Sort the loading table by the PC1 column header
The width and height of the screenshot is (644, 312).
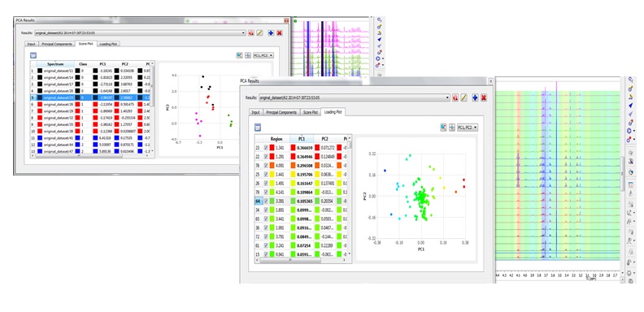(x=302, y=139)
